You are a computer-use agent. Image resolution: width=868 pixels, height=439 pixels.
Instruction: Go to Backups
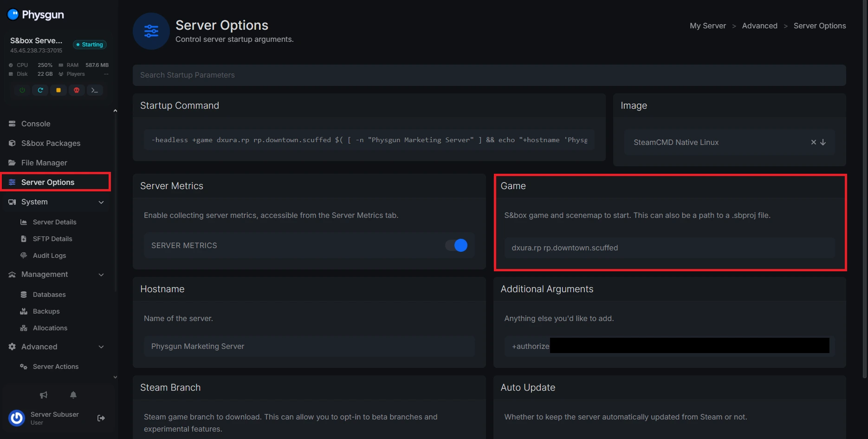tap(46, 311)
